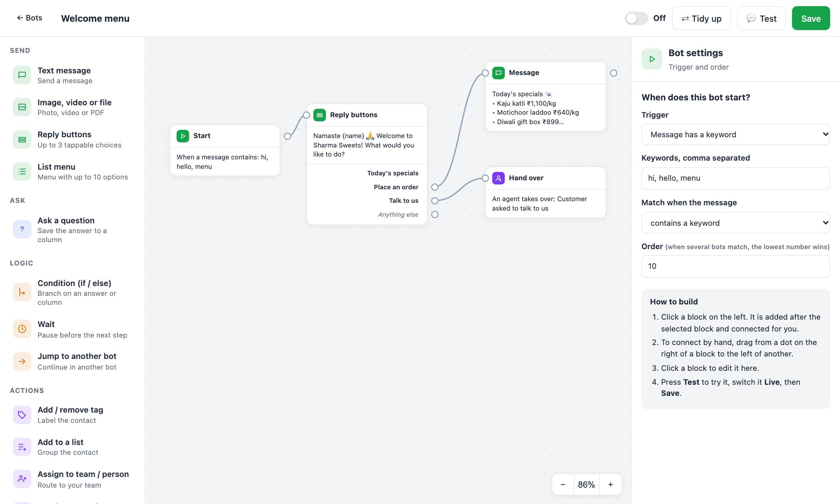Add a Jump to another bot block
The image size is (840, 504).
tap(72, 361)
